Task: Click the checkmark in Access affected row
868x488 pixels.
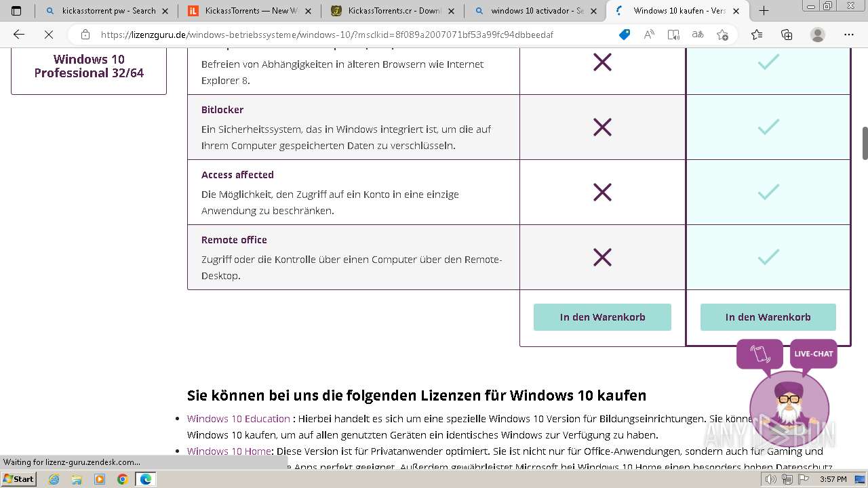Action: pos(768,192)
